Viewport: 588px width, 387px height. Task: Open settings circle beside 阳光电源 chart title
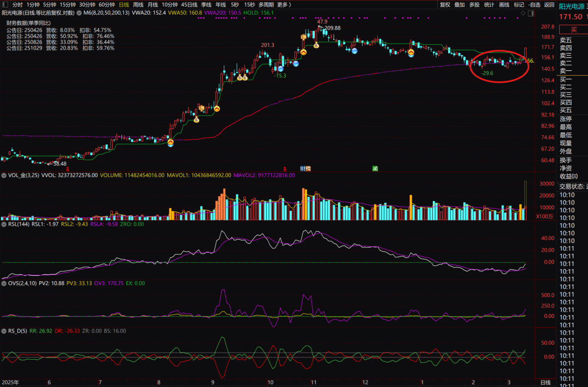[x=79, y=13]
